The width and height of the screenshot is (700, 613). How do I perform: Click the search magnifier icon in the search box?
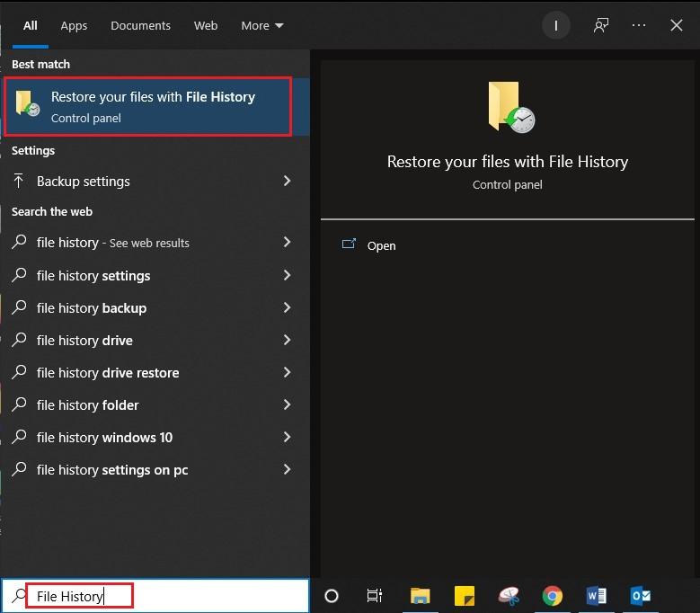[19, 596]
